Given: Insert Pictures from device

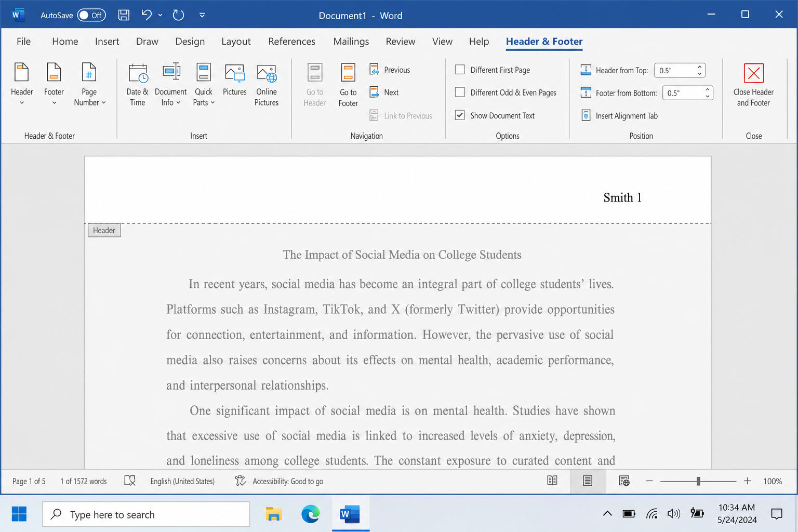Looking at the screenshot, I should [x=235, y=79].
